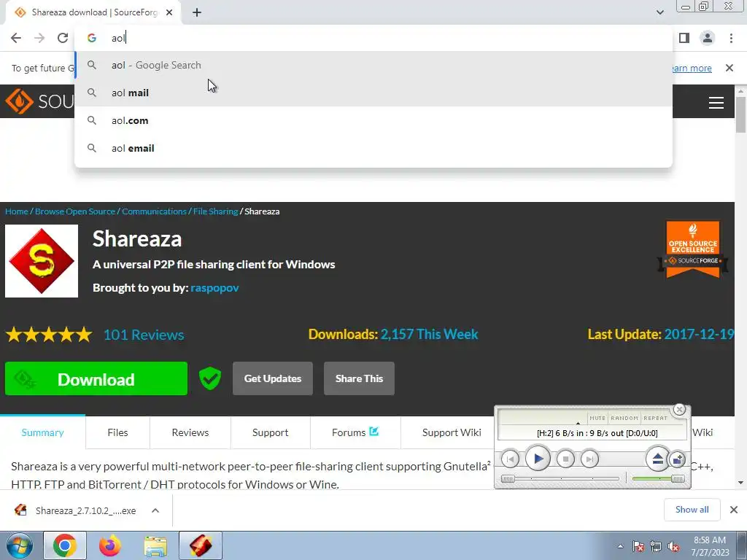This screenshot has height=560, width=747.
Task: Switch to the Files tab
Action: click(x=117, y=432)
